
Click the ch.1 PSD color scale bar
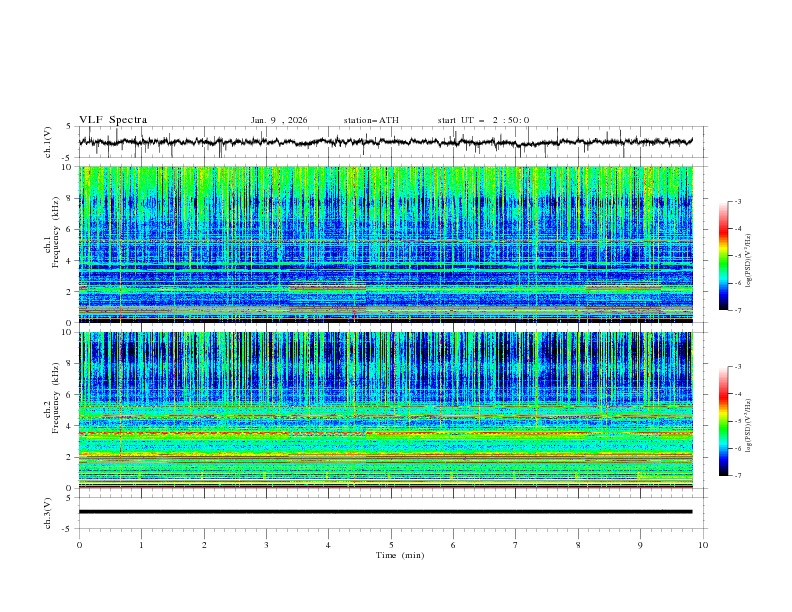pos(724,256)
